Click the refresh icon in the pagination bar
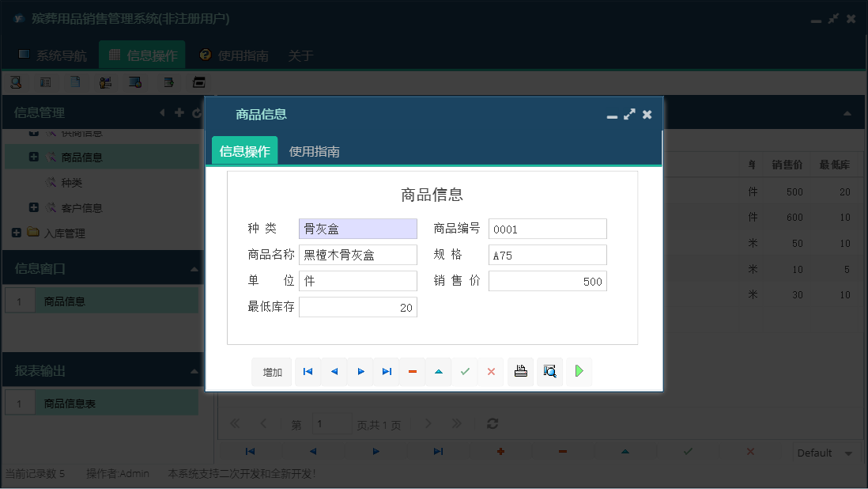868x489 pixels. (x=492, y=423)
